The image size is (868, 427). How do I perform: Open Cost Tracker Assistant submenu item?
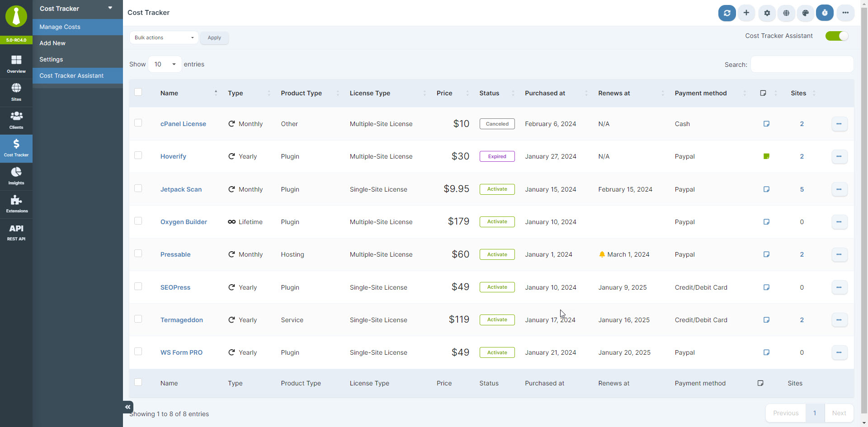click(78, 76)
